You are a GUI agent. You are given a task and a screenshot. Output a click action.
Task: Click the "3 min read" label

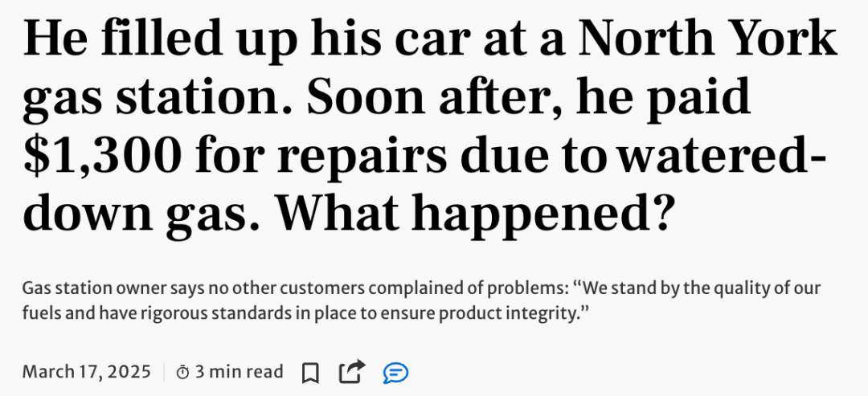(240, 371)
